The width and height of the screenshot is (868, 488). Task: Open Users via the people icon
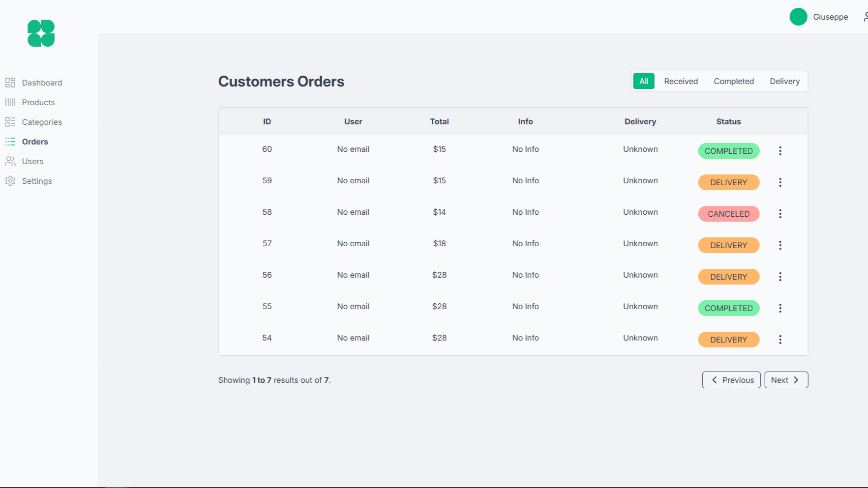click(x=10, y=161)
